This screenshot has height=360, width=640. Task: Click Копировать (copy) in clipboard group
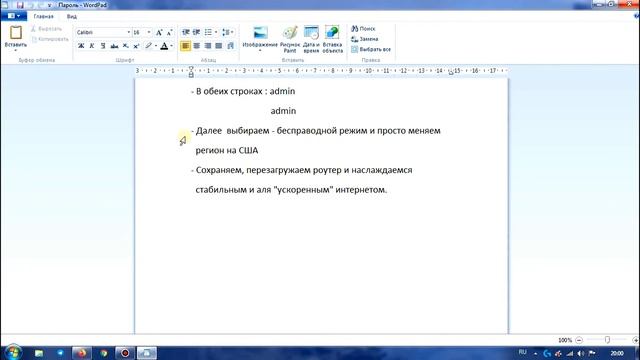coord(50,39)
